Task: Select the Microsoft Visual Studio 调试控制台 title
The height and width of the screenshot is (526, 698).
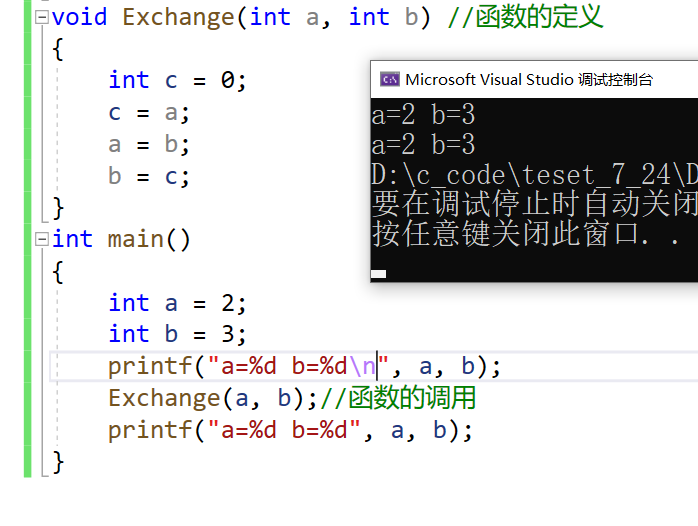Action: coord(529,80)
